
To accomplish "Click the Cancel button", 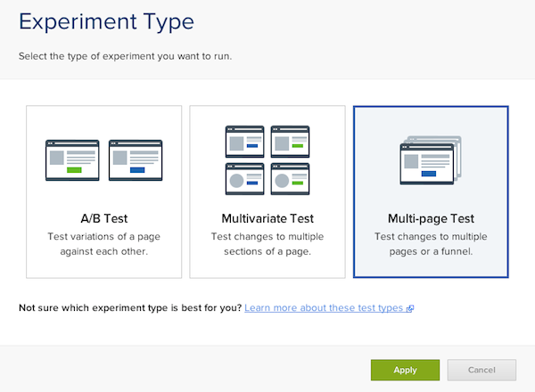I will click(481, 370).
